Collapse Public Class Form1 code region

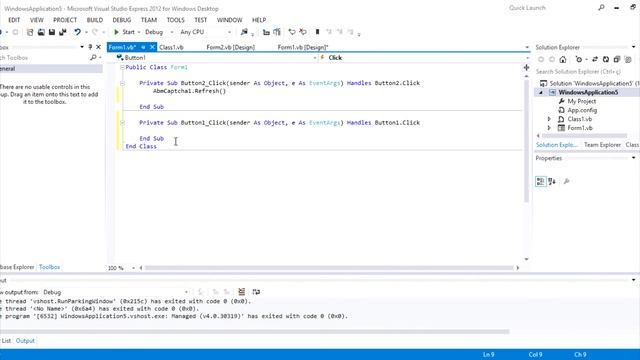coord(122,67)
